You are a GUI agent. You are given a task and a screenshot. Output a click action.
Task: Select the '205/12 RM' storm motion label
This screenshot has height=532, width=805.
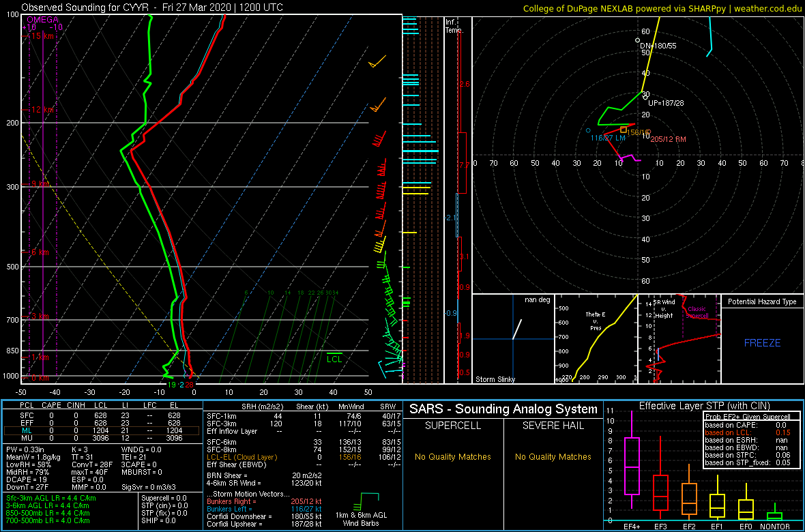[668, 139]
